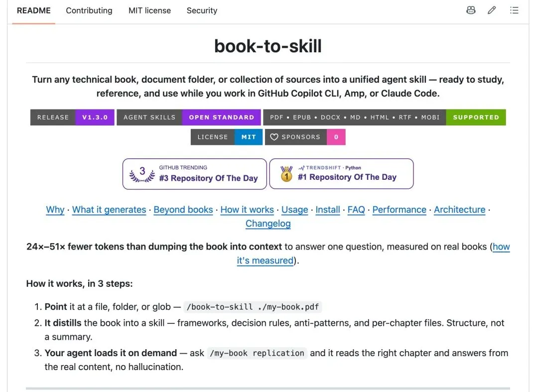Switch to the Contributing tab

(x=89, y=10)
